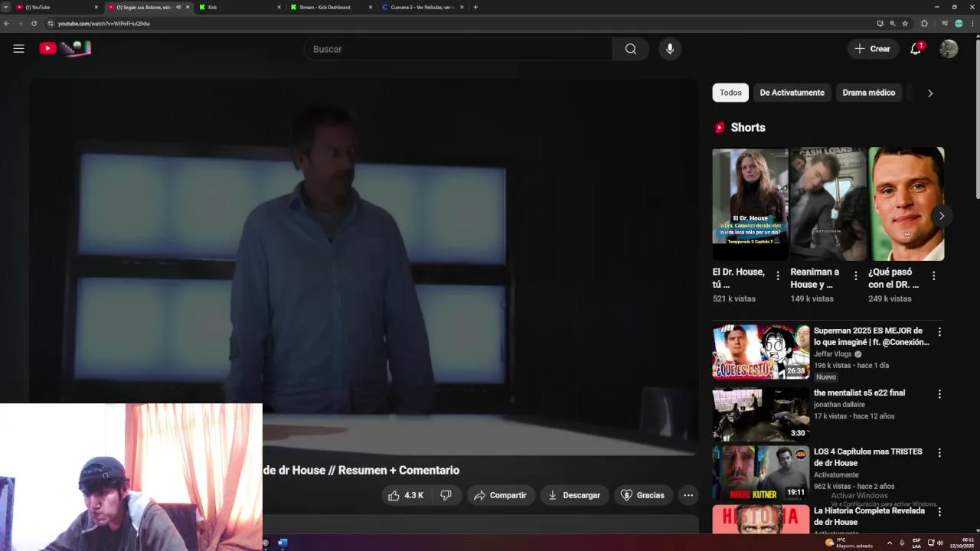Click the Descargar button
Viewport: 980px width, 551px height.
[574, 495]
